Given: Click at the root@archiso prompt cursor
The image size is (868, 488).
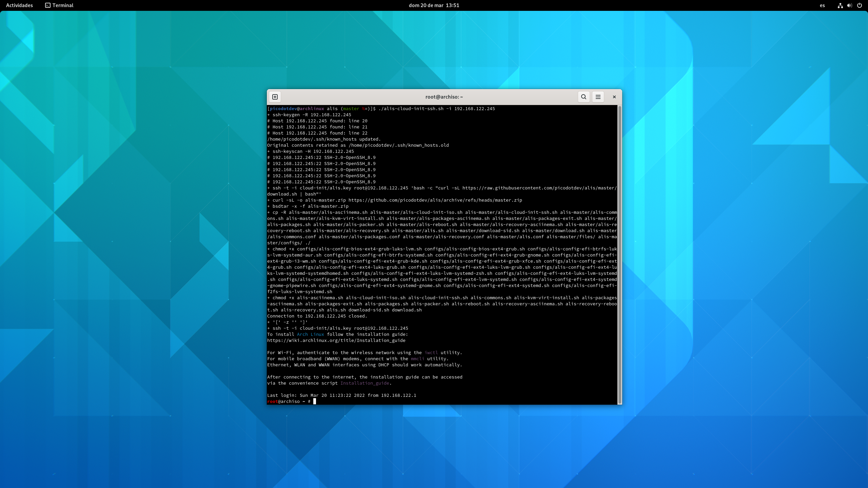Looking at the screenshot, I should 314,401.
